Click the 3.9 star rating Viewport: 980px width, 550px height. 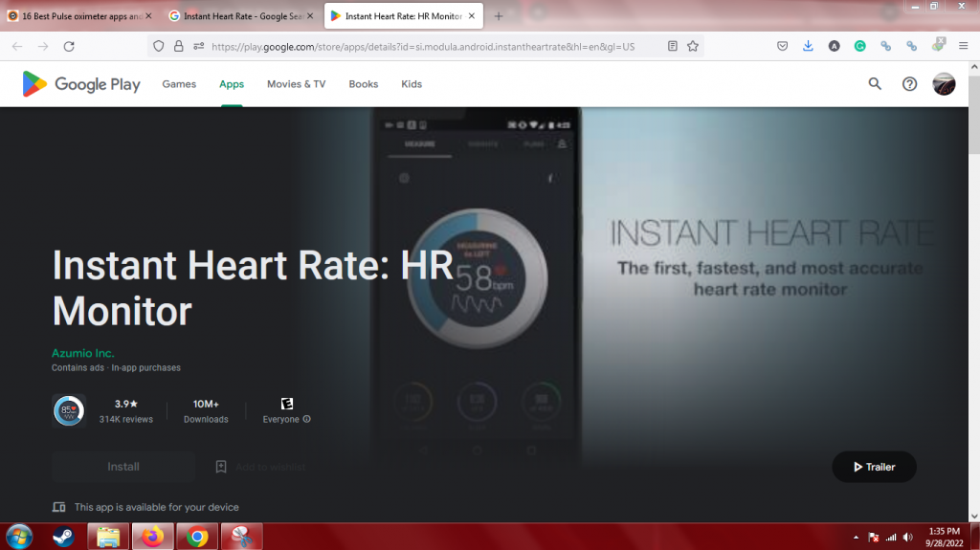[x=125, y=405]
